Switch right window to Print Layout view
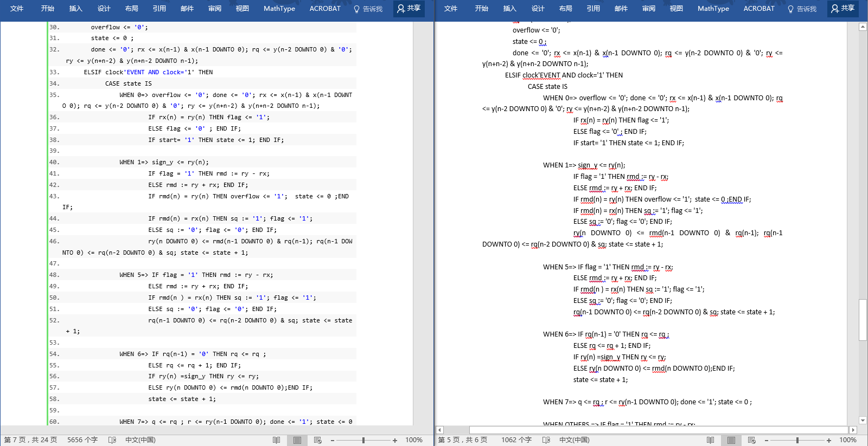868x446 pixels. [731, 440]
